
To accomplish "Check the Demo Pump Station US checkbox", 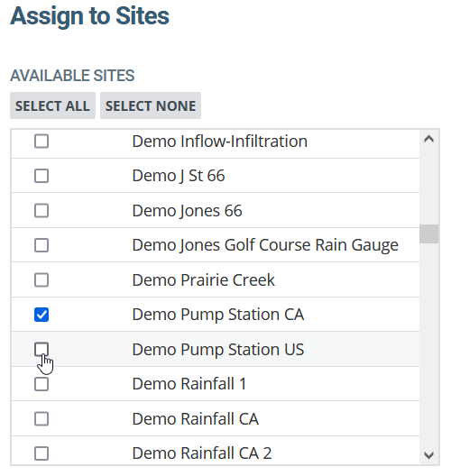I will coord(41,350).
